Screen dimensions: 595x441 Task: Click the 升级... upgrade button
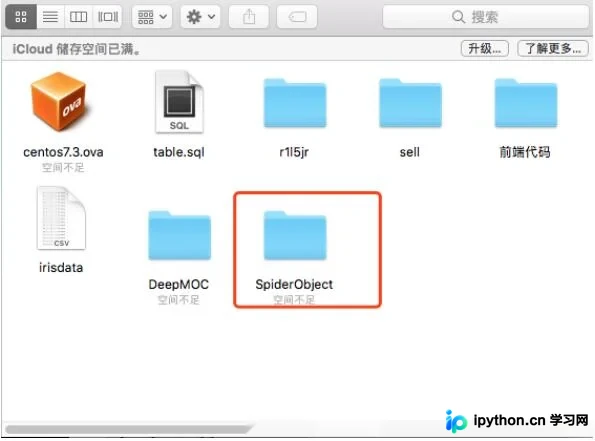pos(485,49)
